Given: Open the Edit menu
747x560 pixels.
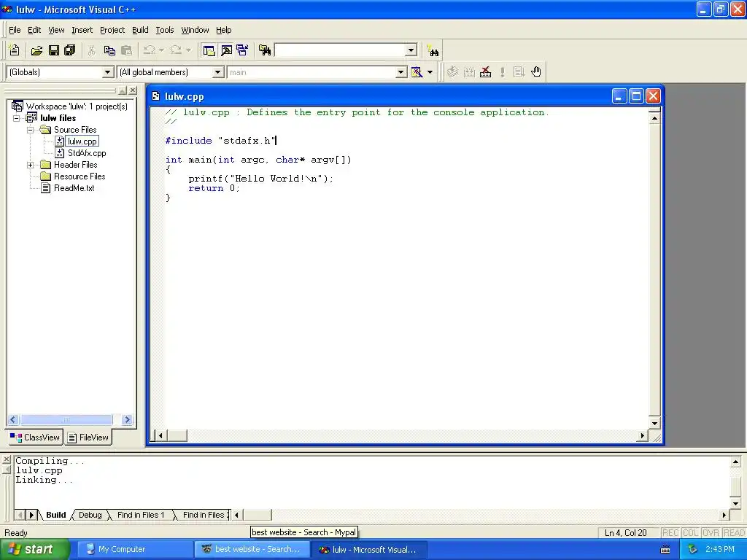Looking at the screenshot, I should (34, 30).
